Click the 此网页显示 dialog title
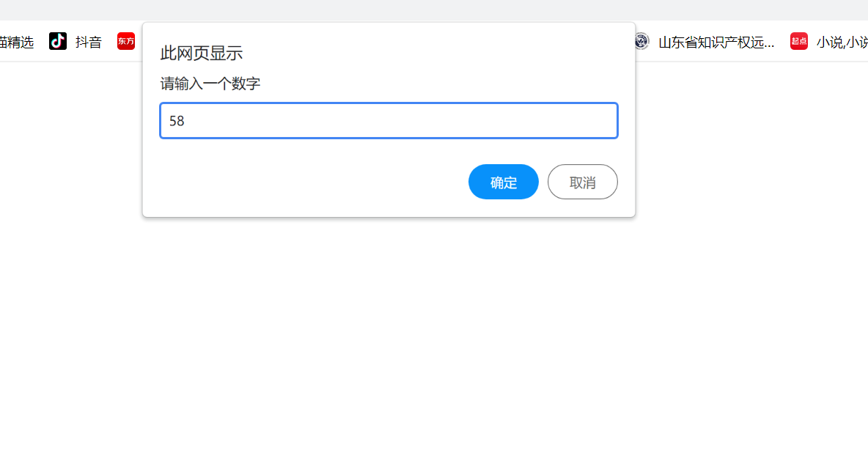The height and width of the screenshot is (450, 868). click(x=202, y=53)
